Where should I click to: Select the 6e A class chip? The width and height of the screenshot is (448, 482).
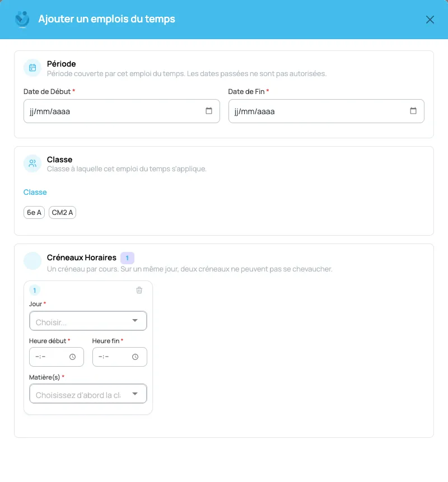(x=34, y=212)
